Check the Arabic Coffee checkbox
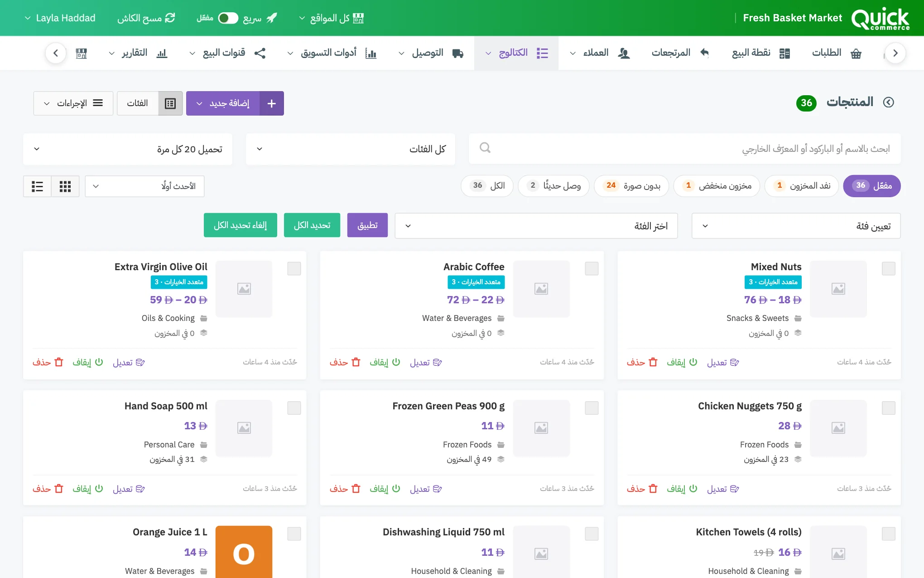 click(592, 268)
